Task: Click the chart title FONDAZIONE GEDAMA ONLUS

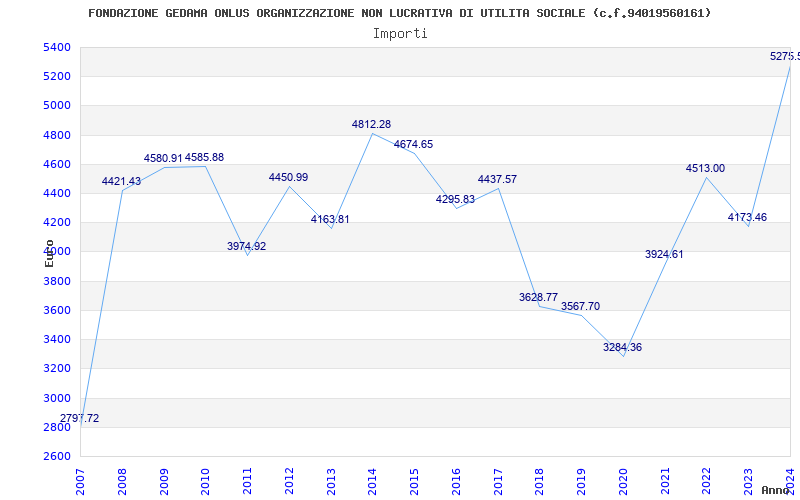Action: 399,13
